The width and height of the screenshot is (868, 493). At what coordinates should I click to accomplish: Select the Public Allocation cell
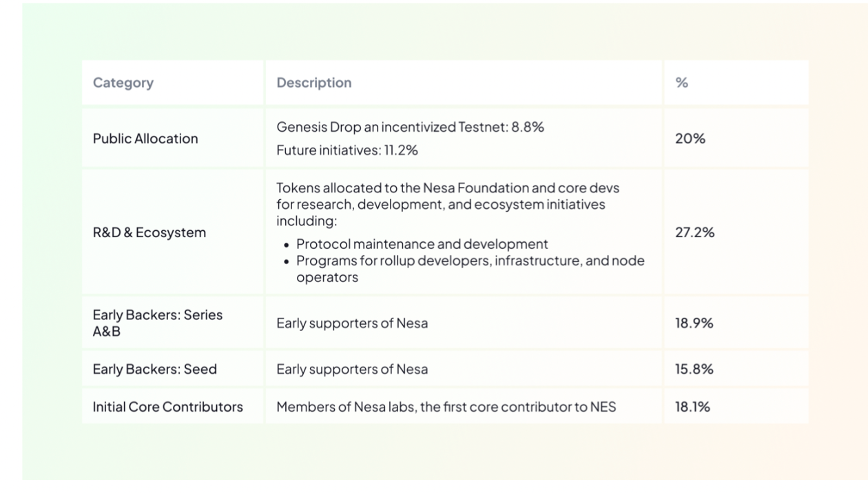point(145,139)
